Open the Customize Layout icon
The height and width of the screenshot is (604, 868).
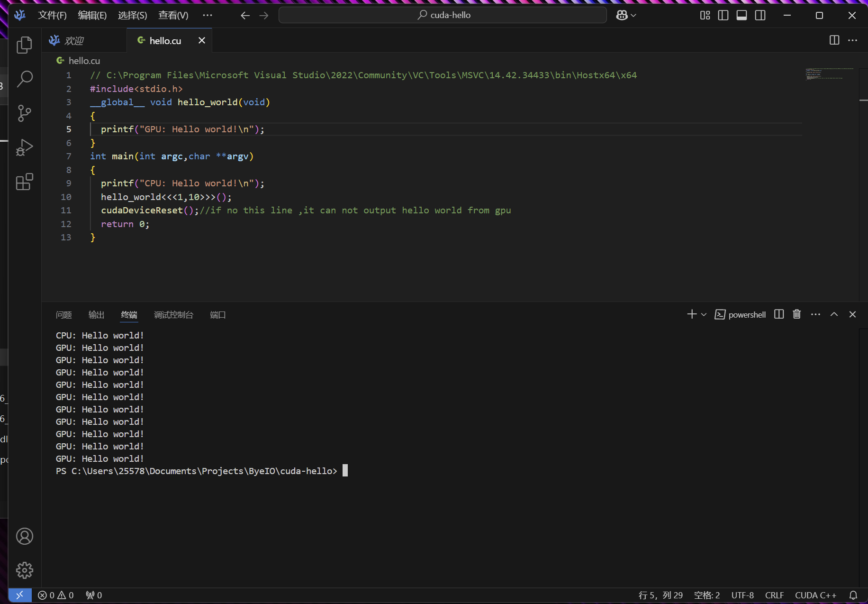point(705,16)
